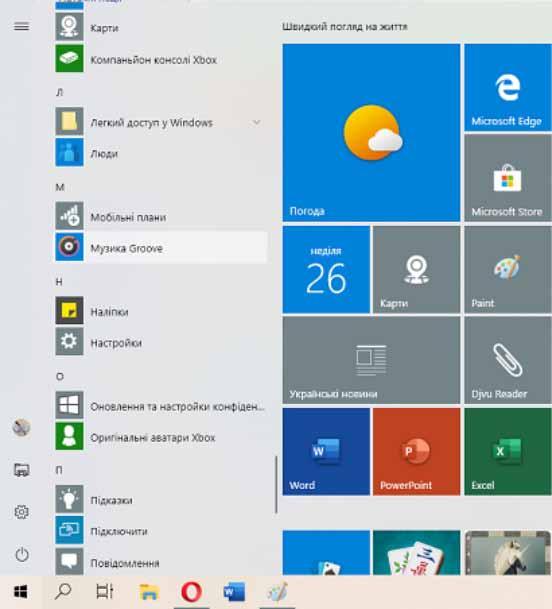Switch to Paint on the taskbar
The height and width of the screenshot is (609, 552).
(277, 592)
